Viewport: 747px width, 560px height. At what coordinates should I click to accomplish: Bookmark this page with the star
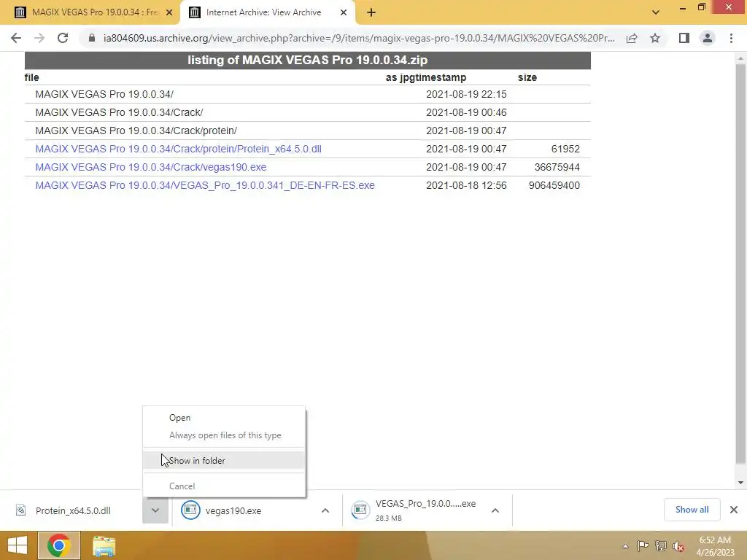655,38
